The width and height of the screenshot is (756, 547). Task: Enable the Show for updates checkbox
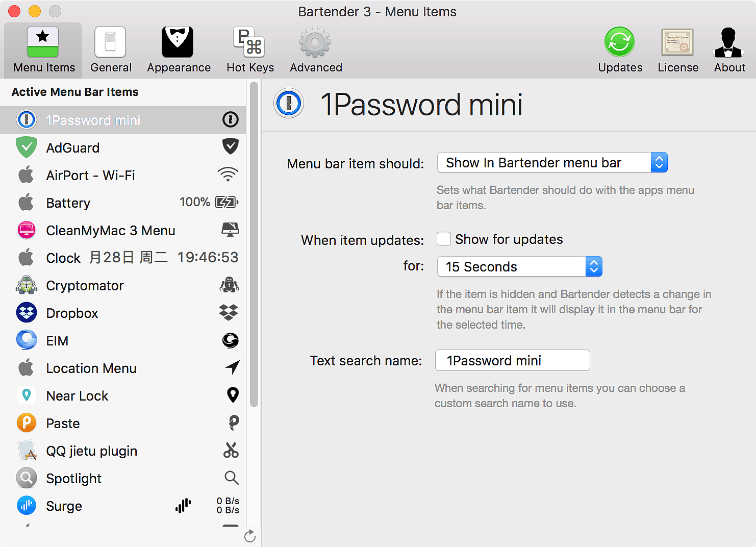click(444, 239)
